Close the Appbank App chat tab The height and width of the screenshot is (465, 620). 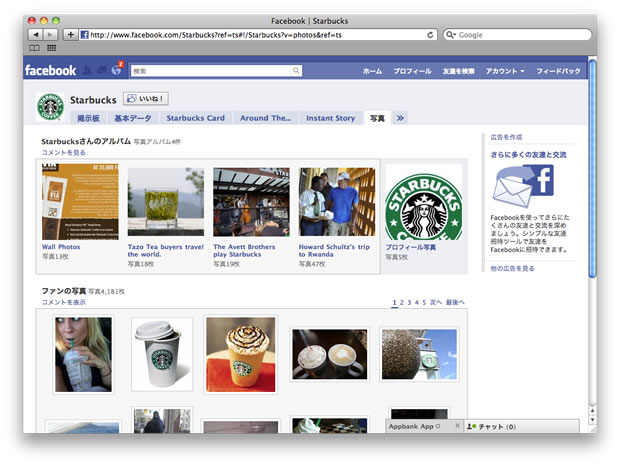pos(457,426)
